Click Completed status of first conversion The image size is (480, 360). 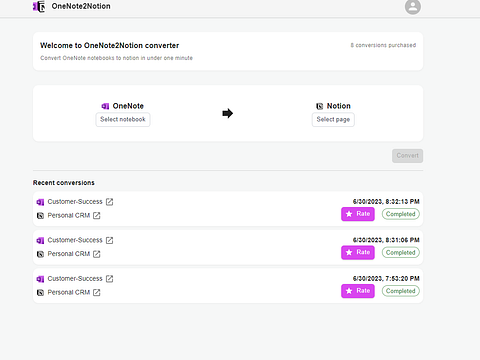[x=401, y=214]
